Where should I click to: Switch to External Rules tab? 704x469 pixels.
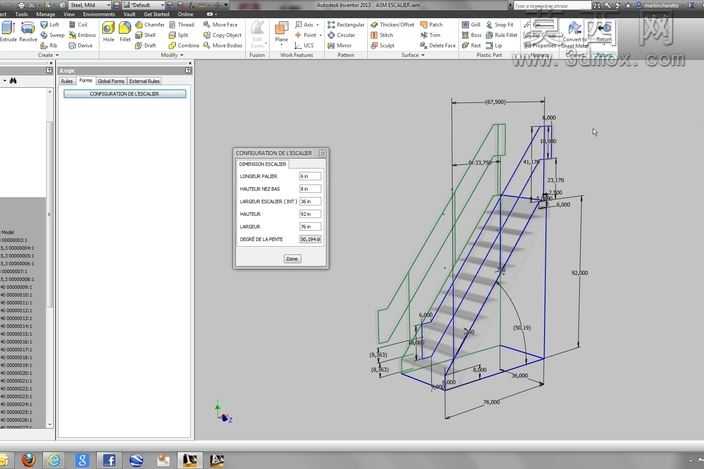[145, 81]
